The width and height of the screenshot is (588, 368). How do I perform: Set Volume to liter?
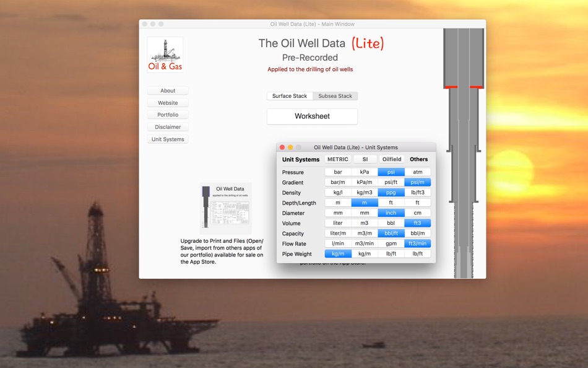pyautogui.click(x=338, y=223)
